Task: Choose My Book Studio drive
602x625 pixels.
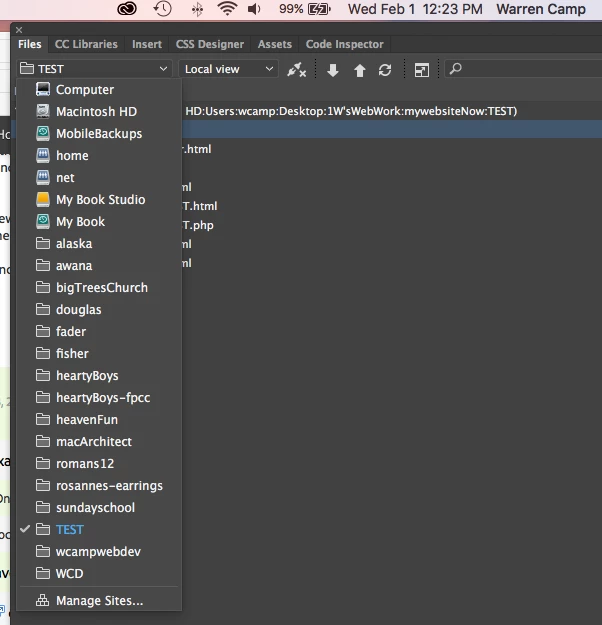Action: [x=99, y=199]
